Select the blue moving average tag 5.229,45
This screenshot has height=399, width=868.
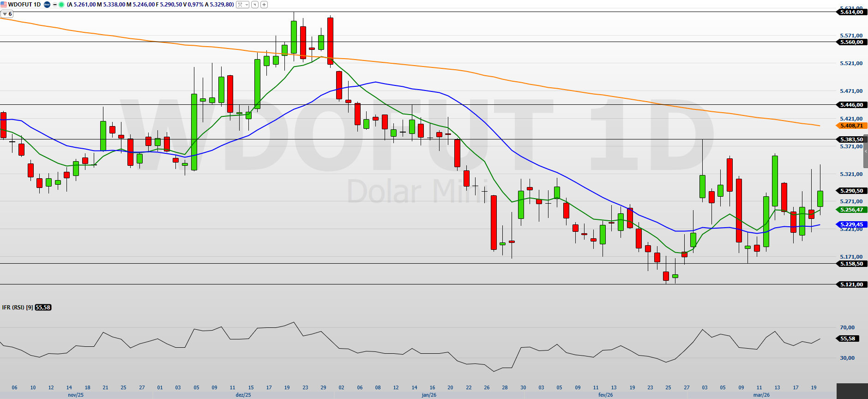[851, 224]
